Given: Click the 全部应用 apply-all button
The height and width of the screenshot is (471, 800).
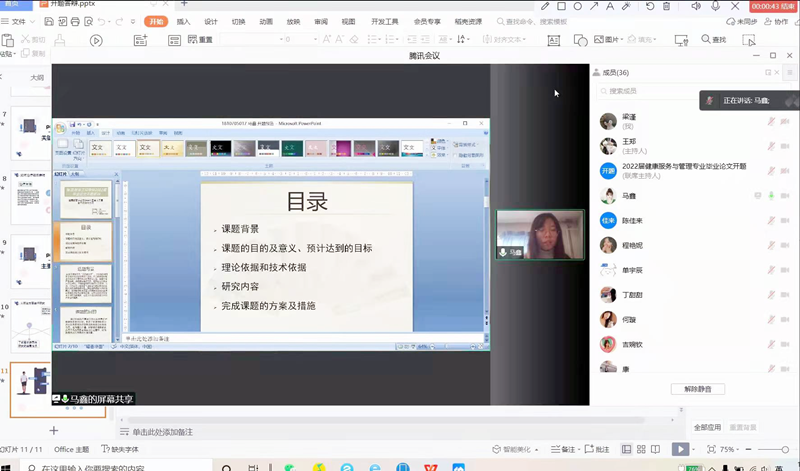Looking at the screenshot, I should pyautogui.click(x=707, y=427).
